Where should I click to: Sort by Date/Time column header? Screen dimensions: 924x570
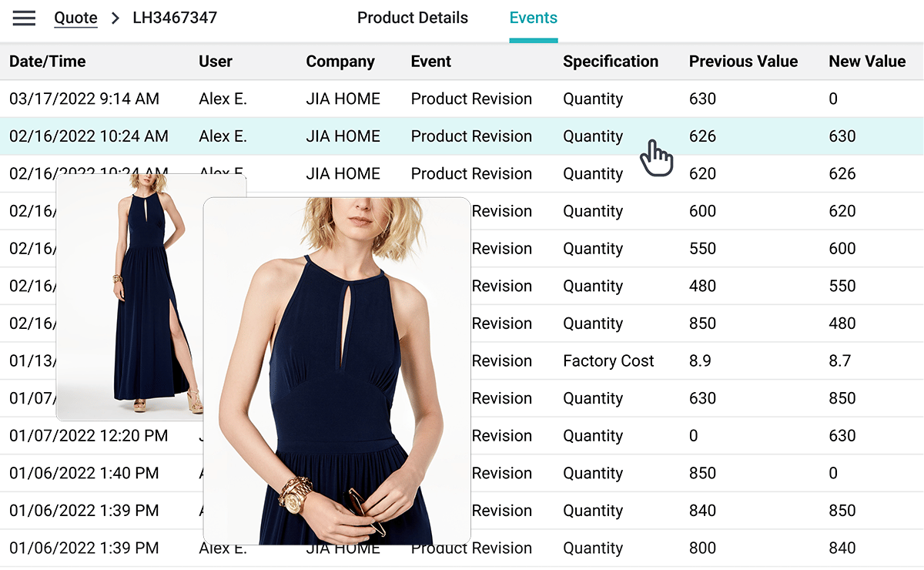point(47,62)
